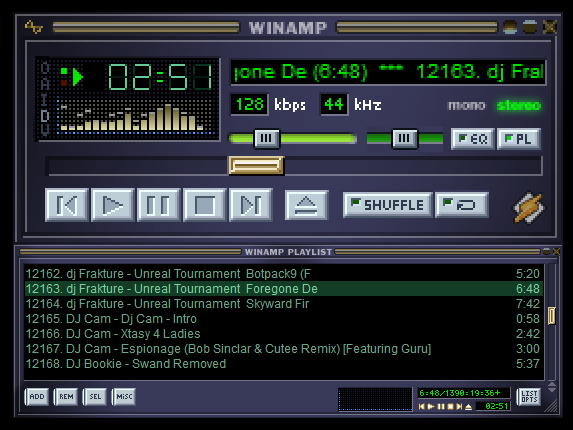Click the 6:48 duration of track 12163

(x=528, y=289)
